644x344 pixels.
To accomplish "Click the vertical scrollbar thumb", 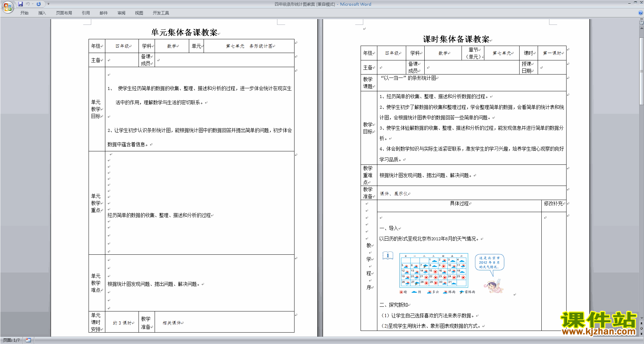I will coord(642,71).
